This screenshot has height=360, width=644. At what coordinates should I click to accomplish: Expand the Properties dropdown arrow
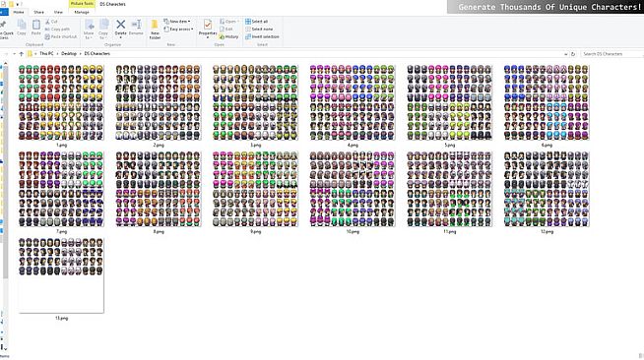click(208, 37)
